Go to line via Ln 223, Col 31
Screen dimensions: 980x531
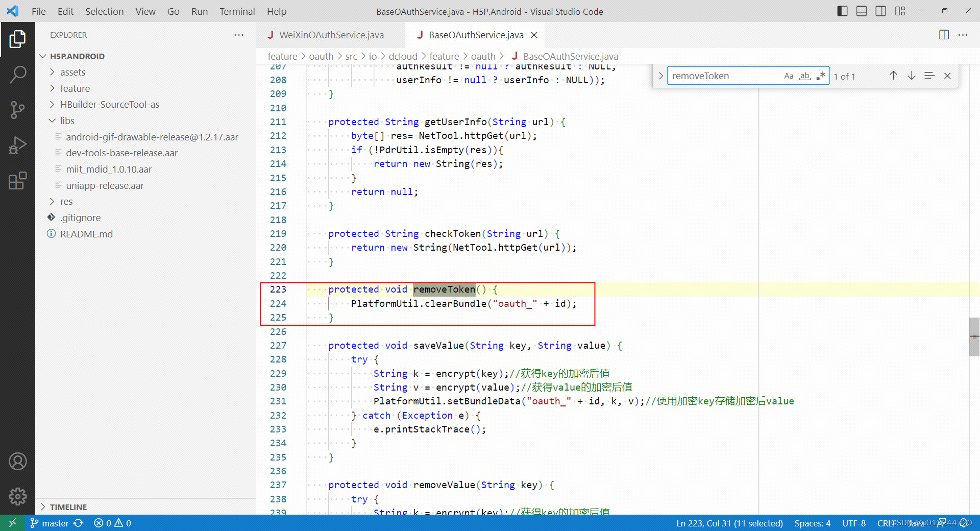point(729,523)
